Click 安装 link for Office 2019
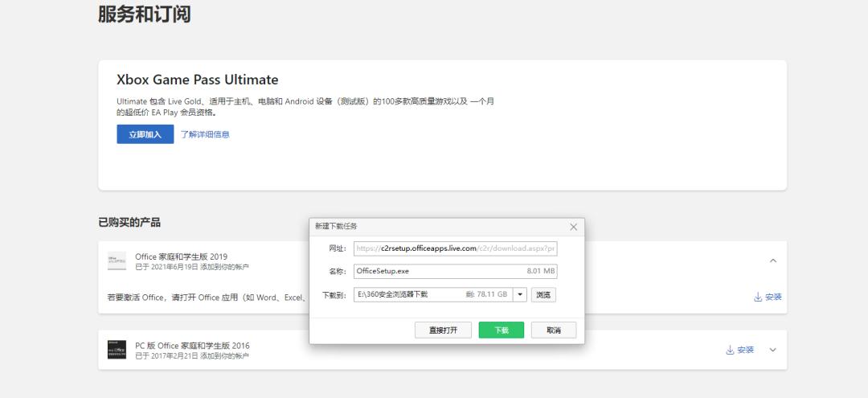Viewport: 868px width, 398px height. [768, 297]
